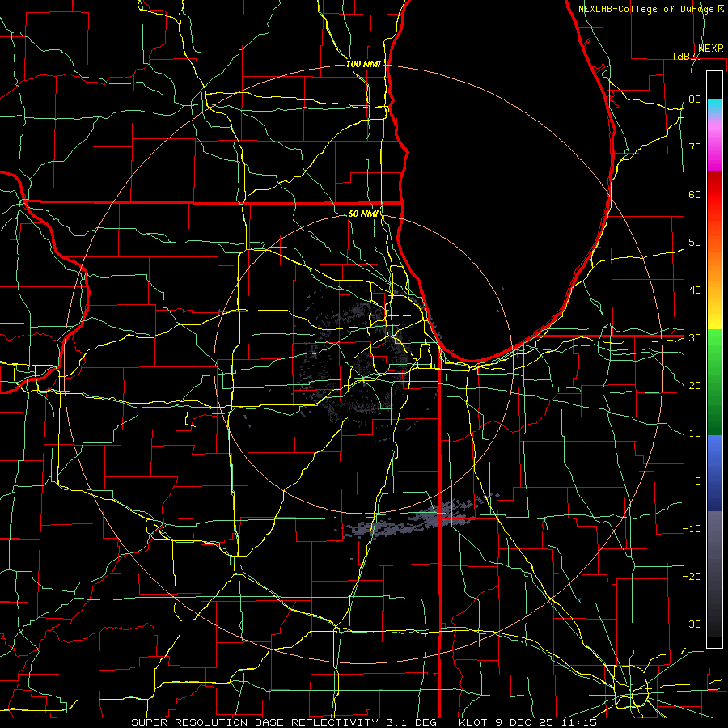Click the NEXR label at top right
728x728 pixels.
click(711, 49)
